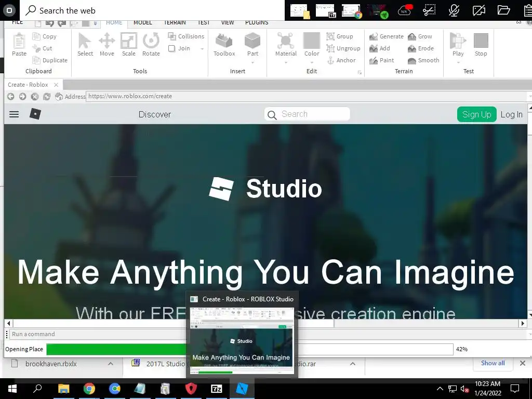The image size is (532, 399).
Task: Click the browser stop loading icon
Action: 35,96
